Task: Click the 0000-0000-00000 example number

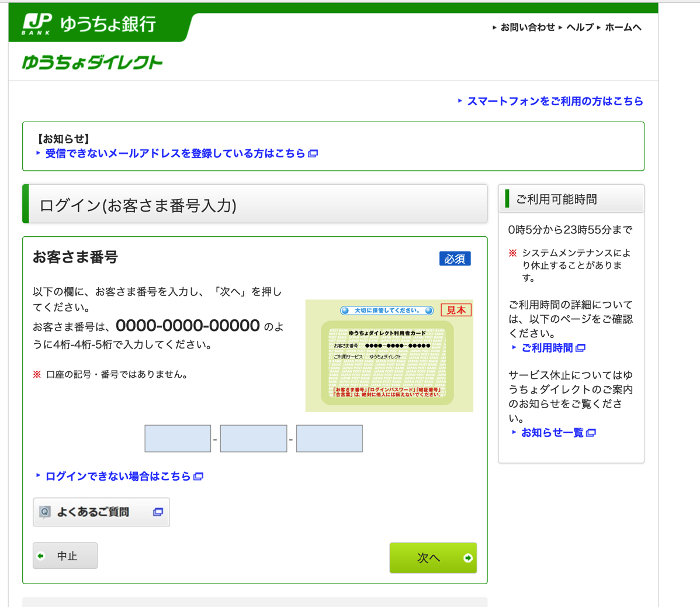Action: [188, 326]
